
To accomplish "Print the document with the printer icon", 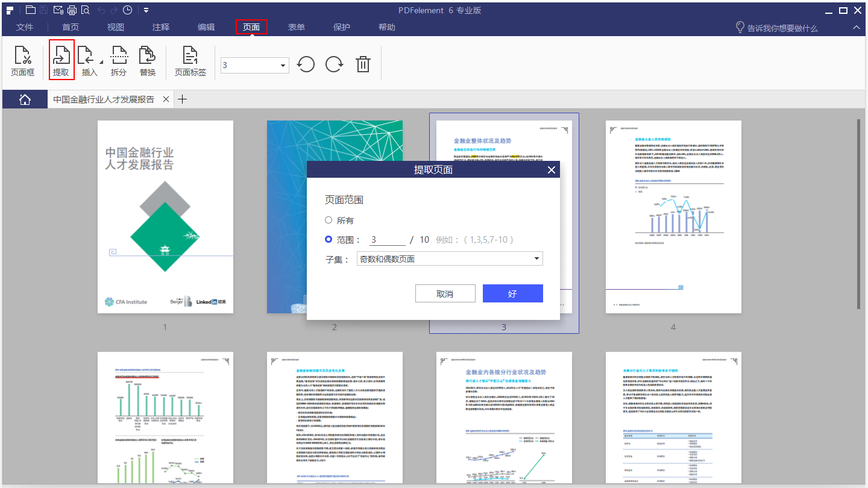I will point(72,10).
